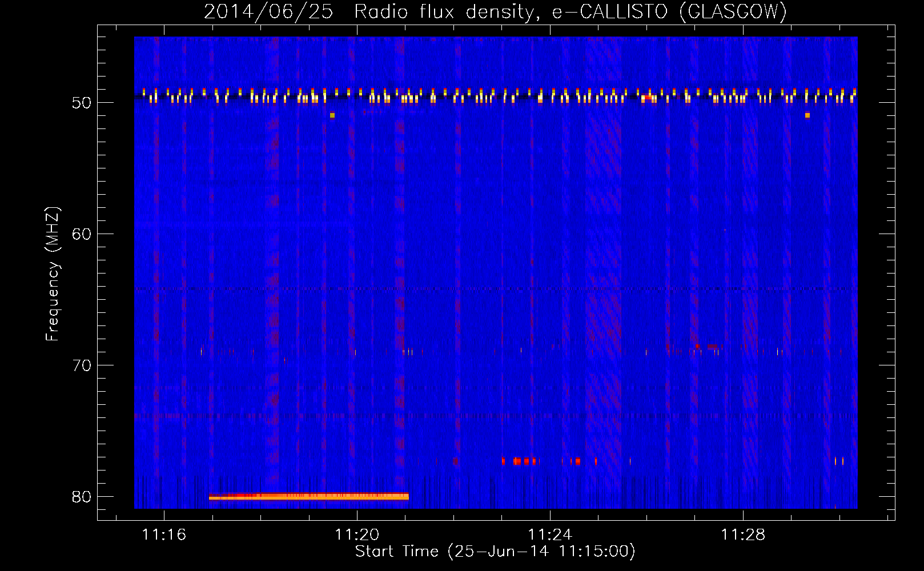924x571 pixels.
Task: Click the 11:20 time tick label
Action: (x=357, y=535)
